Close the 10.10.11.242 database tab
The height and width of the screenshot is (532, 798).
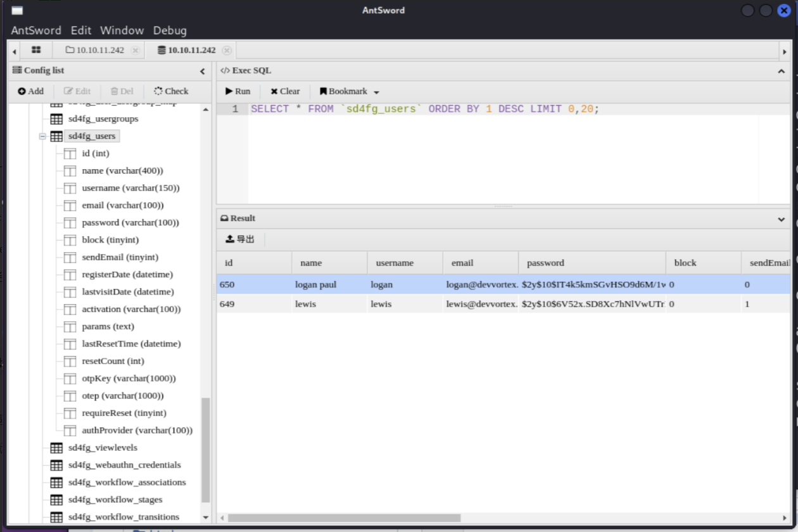pos(227,50)
